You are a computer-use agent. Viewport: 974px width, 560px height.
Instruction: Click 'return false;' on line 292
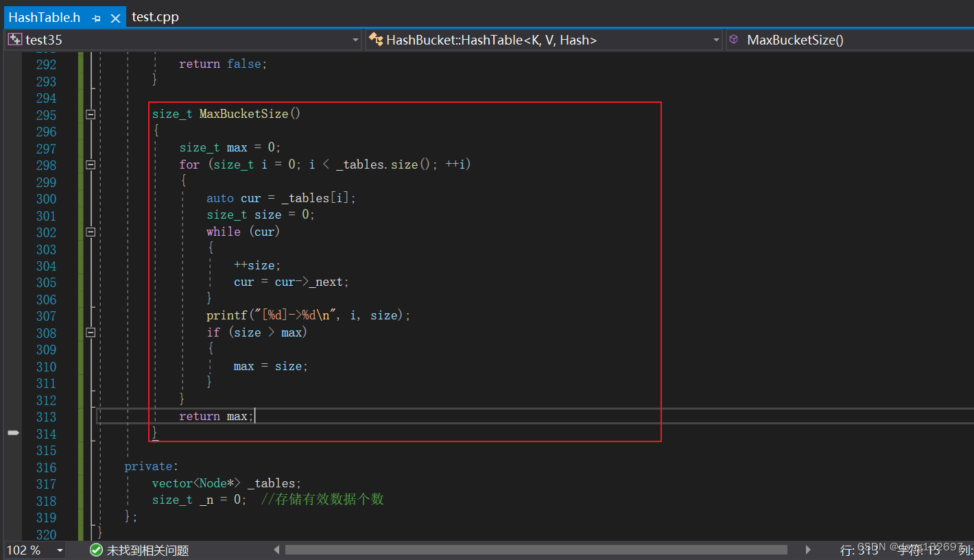(223, 64)
